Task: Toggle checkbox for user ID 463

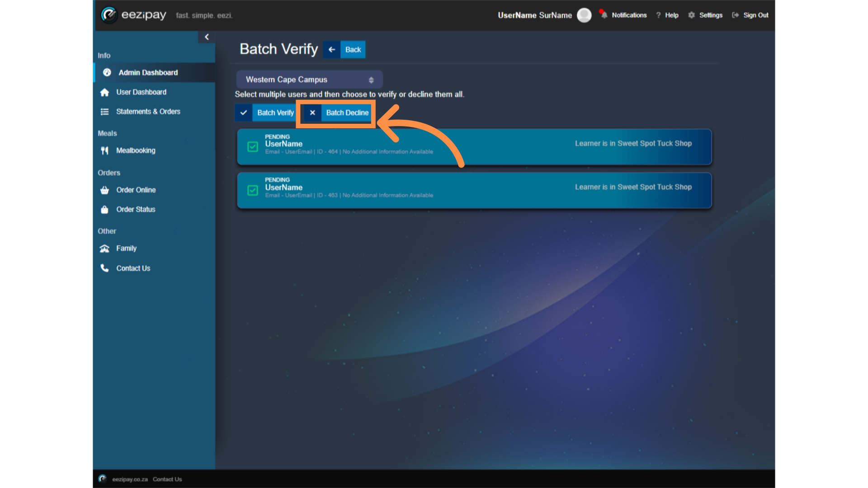Action: point(253,191)
